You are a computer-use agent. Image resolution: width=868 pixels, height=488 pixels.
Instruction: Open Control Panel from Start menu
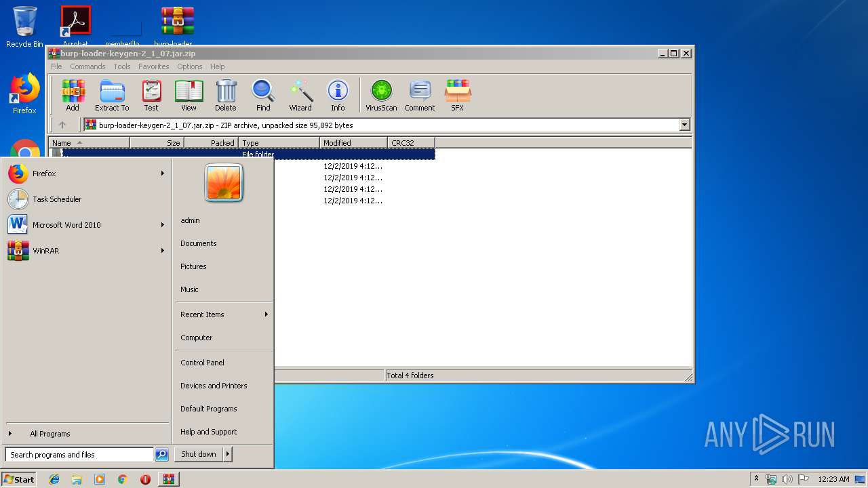click(x=202, y=363)
